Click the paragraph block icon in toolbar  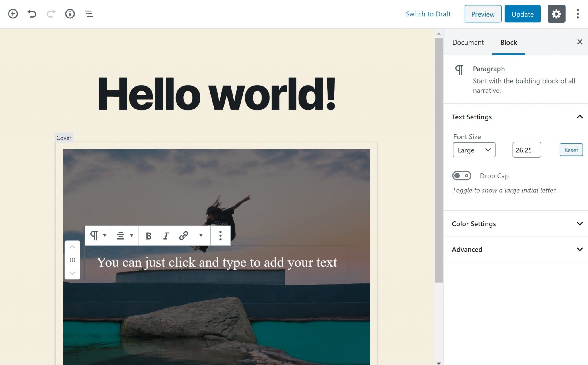[94, 235]
